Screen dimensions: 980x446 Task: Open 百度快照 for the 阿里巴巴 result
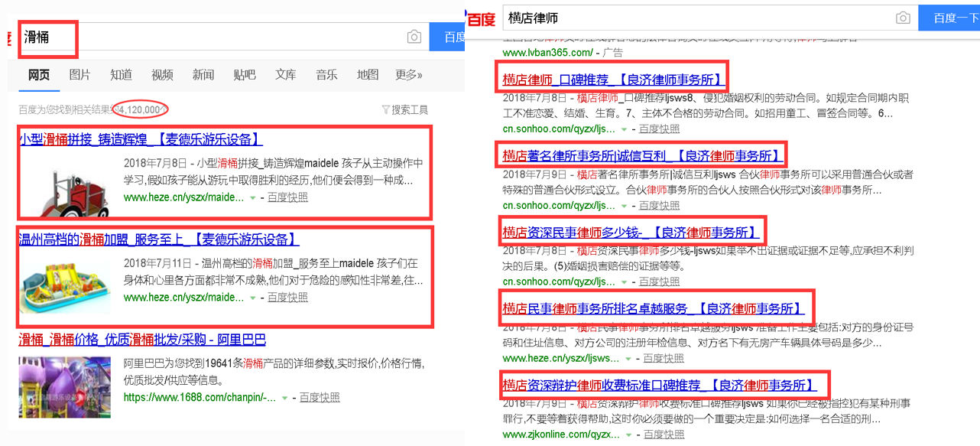(320, 397)
